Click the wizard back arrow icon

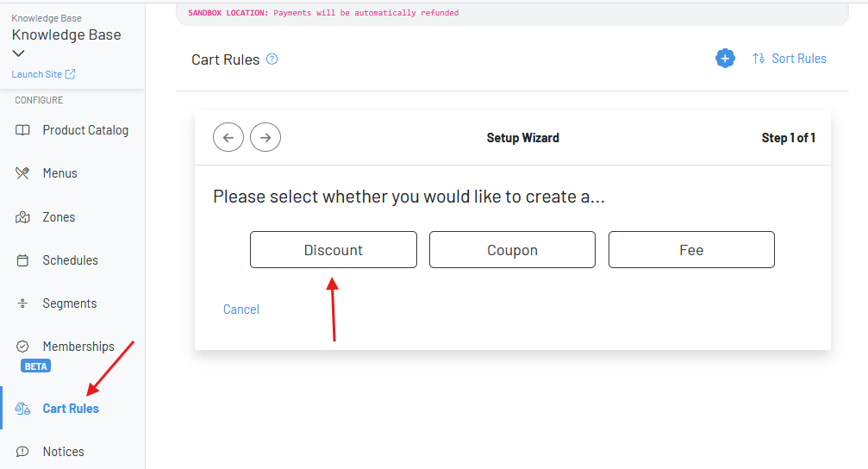tap(228, 137)
